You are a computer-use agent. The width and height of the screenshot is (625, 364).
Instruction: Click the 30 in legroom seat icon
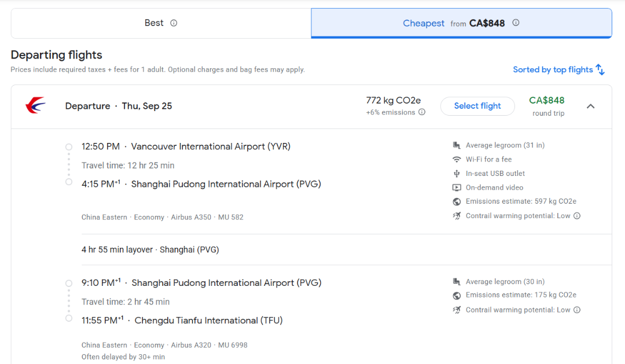pos(457,282)
